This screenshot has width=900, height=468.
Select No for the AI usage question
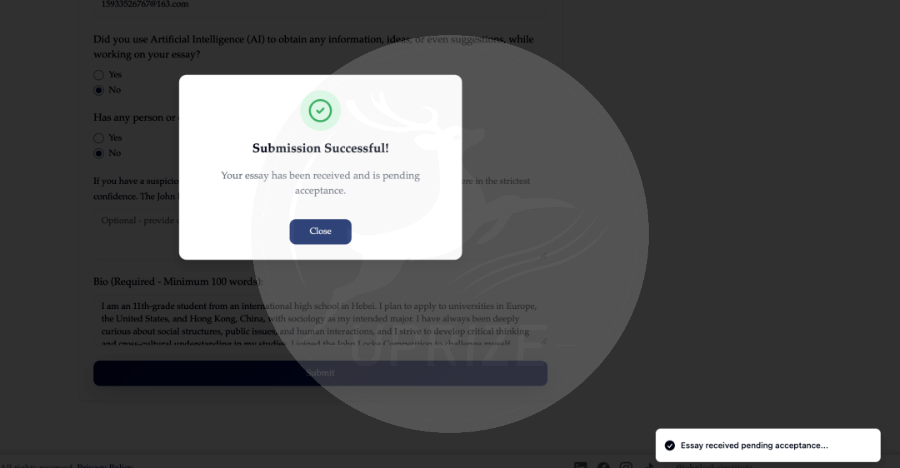(99, 90)
